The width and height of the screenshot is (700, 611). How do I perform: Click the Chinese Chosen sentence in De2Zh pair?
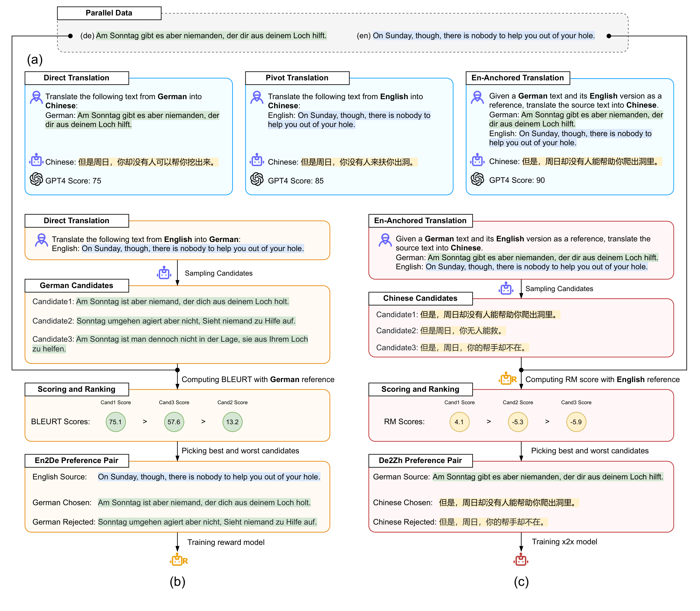click(x=509, y=502)
